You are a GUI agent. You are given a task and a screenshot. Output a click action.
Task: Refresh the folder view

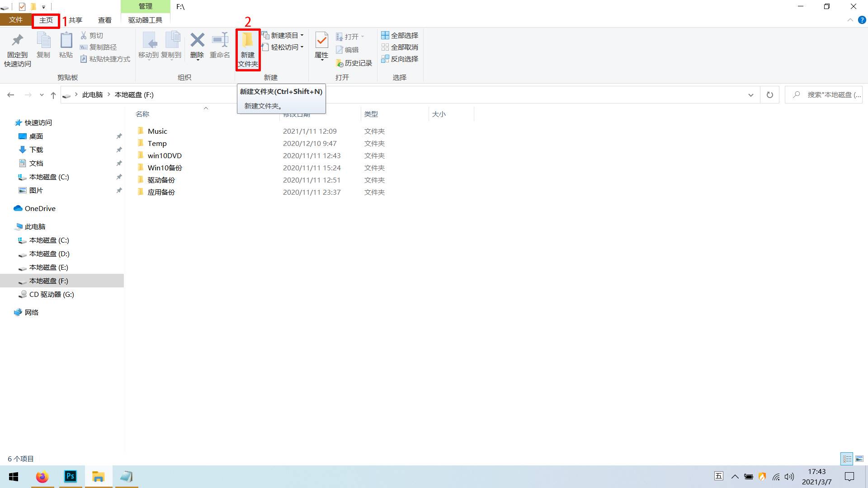[x=769, y=94]
